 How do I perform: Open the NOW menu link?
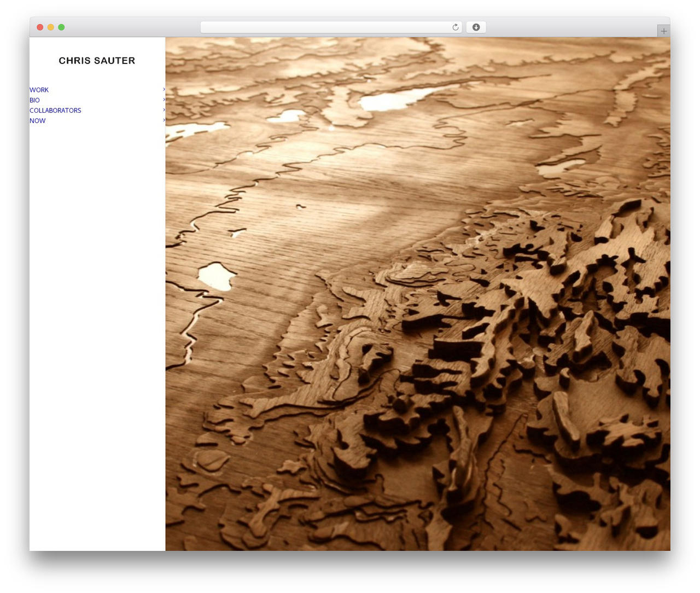38,121
